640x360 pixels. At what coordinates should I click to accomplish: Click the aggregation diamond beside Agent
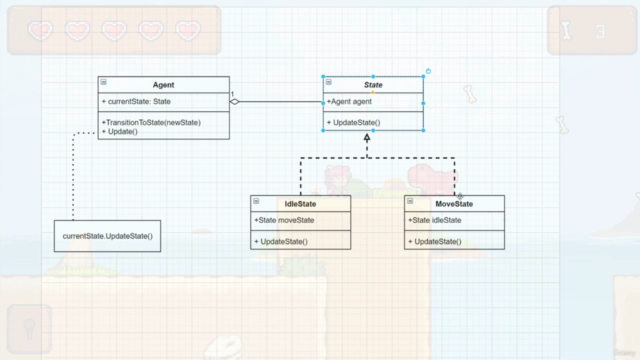235,102
